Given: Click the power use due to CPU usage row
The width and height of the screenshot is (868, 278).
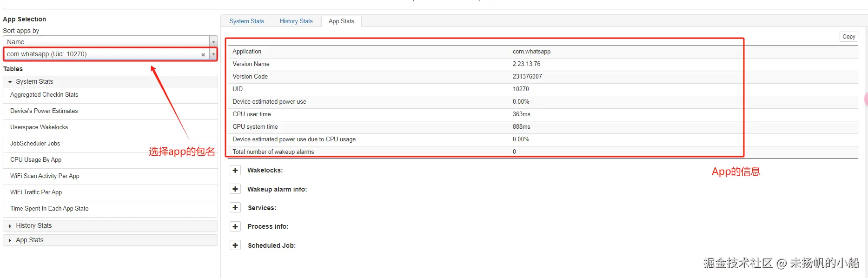Looking at the screenshot, I should 542,139.
